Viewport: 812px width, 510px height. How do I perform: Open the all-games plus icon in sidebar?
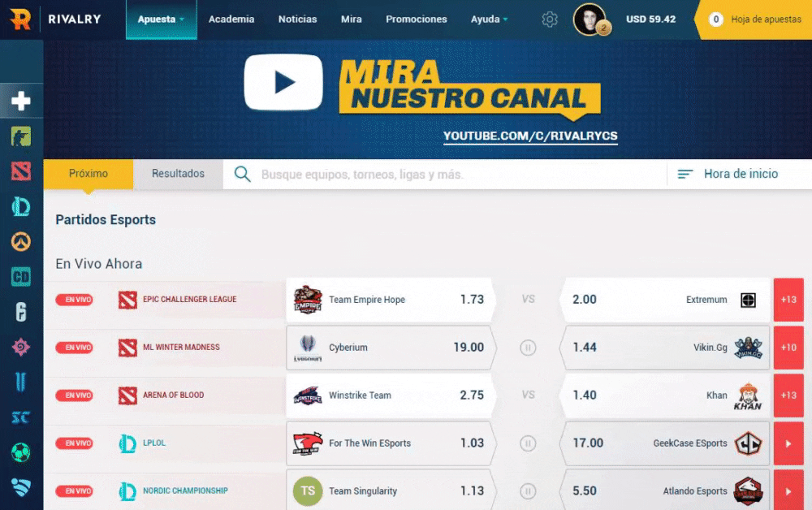point(21,101)
